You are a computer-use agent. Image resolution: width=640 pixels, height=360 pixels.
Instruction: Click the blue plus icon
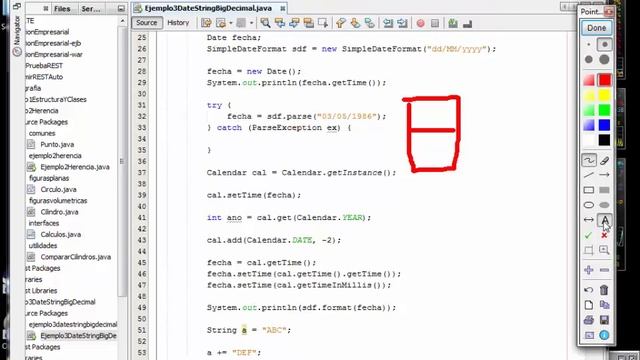[x=589, y=270]
